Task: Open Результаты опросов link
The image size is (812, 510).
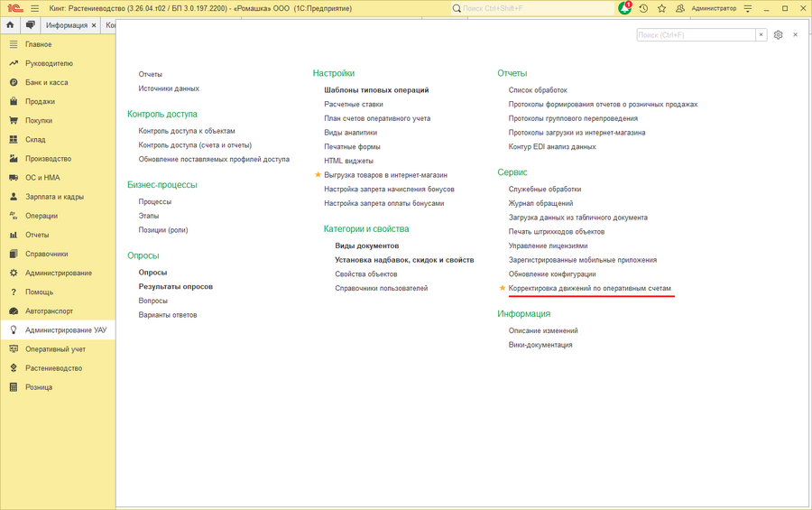Action: click(176, 287)
